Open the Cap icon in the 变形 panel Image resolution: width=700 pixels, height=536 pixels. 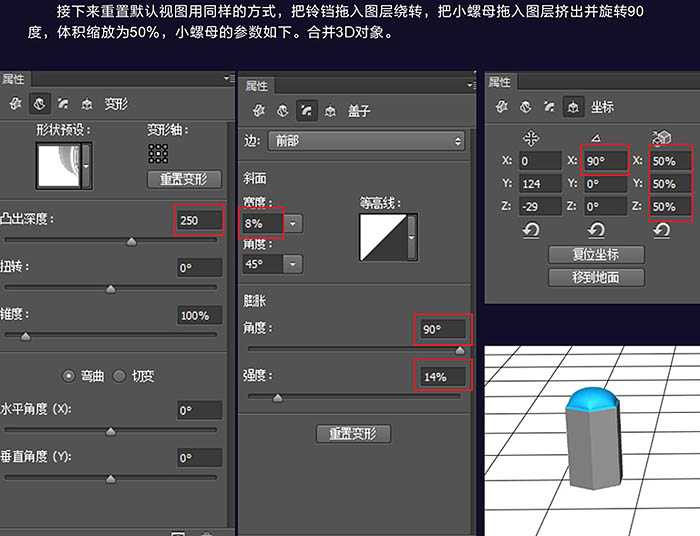(x=63, y=104)
